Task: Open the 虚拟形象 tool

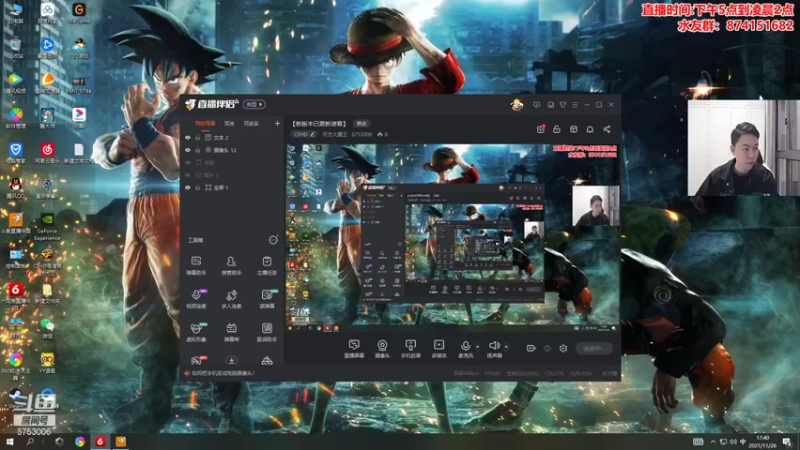Action: 196,332
